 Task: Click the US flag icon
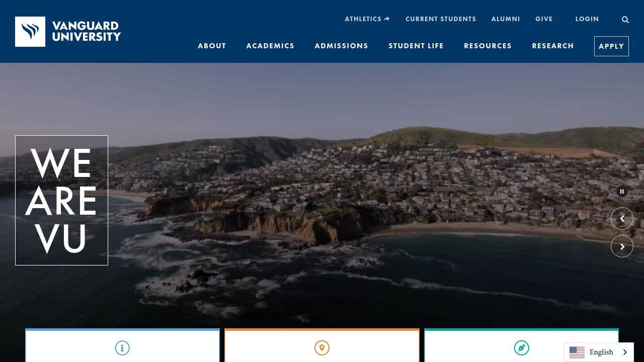pos(577,352)
